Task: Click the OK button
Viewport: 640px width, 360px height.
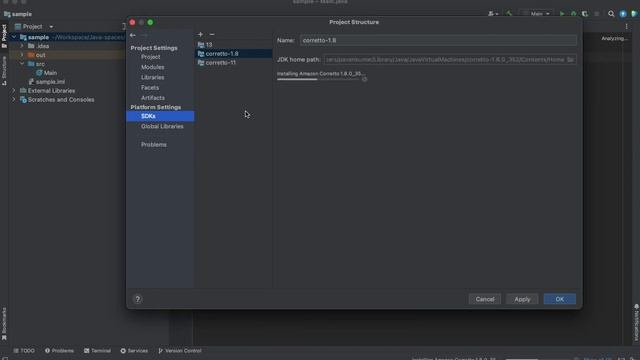Action: tap(560, 299)
